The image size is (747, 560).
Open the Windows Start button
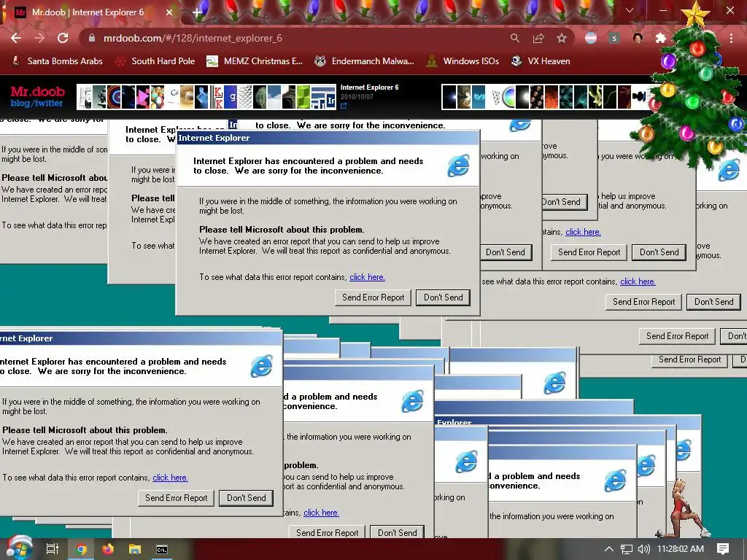tap(19, 549)
